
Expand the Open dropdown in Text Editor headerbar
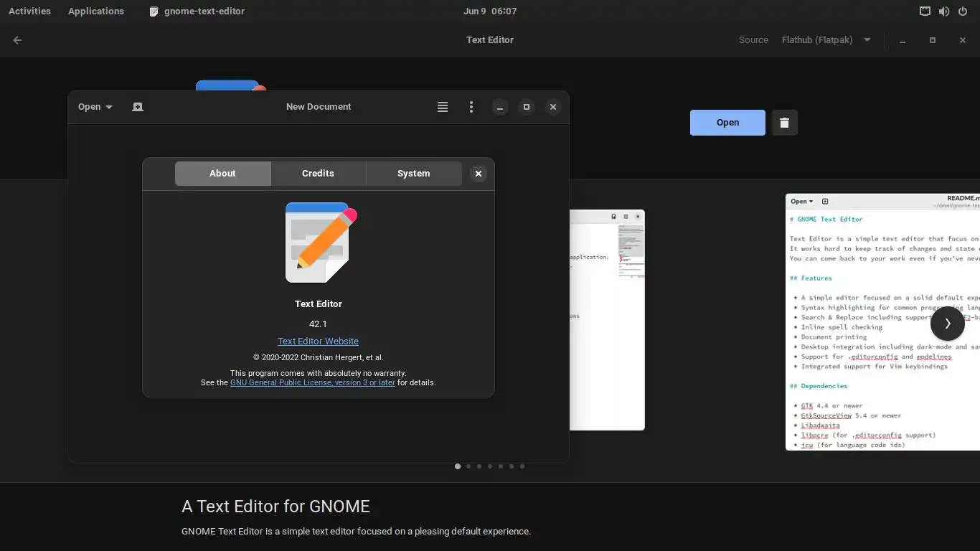pos(95,107)
